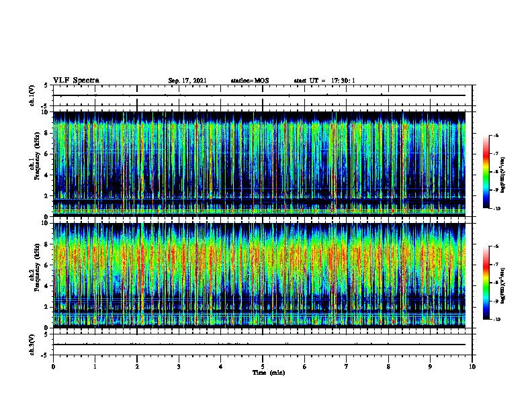
Task: Click ch.2 frequency tick label '6'
Action: tap(47, 265)
